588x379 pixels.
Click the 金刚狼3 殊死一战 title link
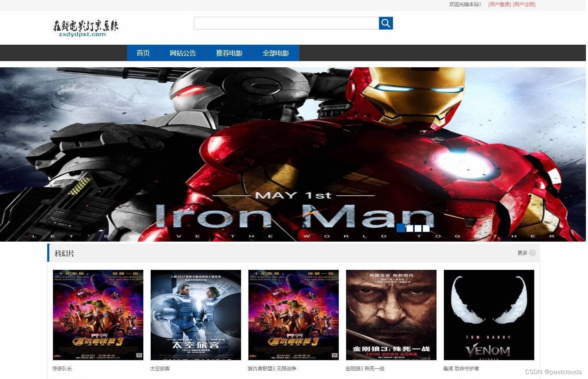click(x=364, y=368)
